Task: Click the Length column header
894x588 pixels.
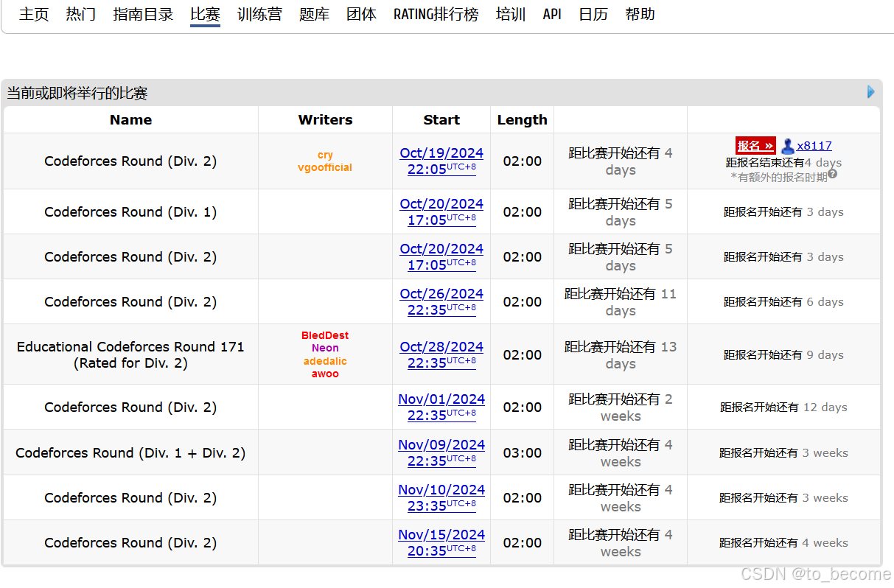Action: pyautogui.click(x=522, y=120)
